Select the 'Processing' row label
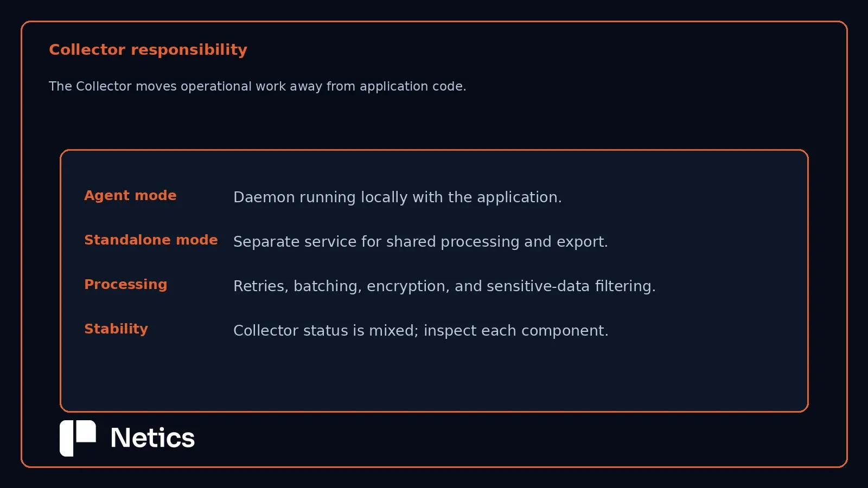The image size is (868, 488). coord(126,285)
